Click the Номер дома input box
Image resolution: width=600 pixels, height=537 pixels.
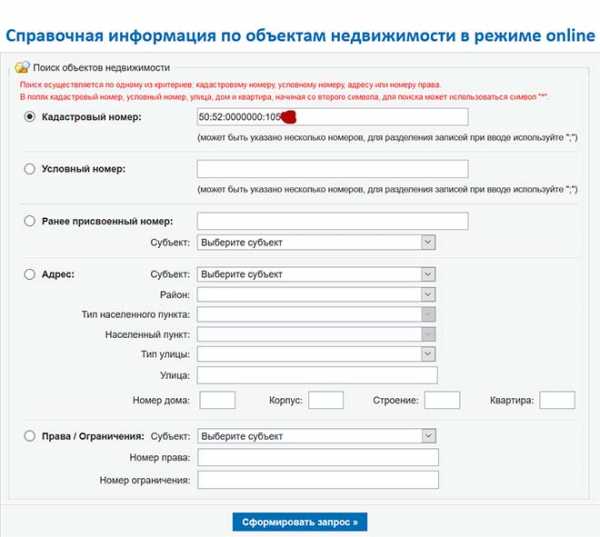click(217, 400)
